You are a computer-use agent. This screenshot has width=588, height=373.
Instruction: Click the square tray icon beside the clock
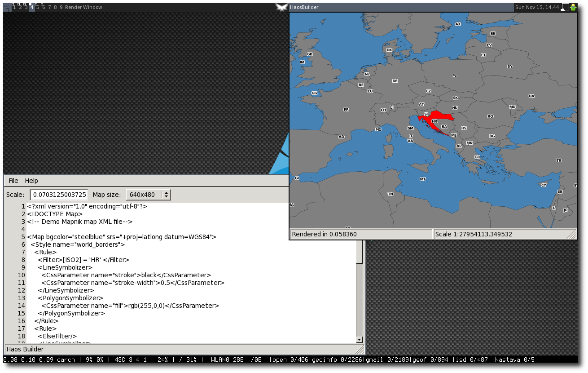[565, 7]
